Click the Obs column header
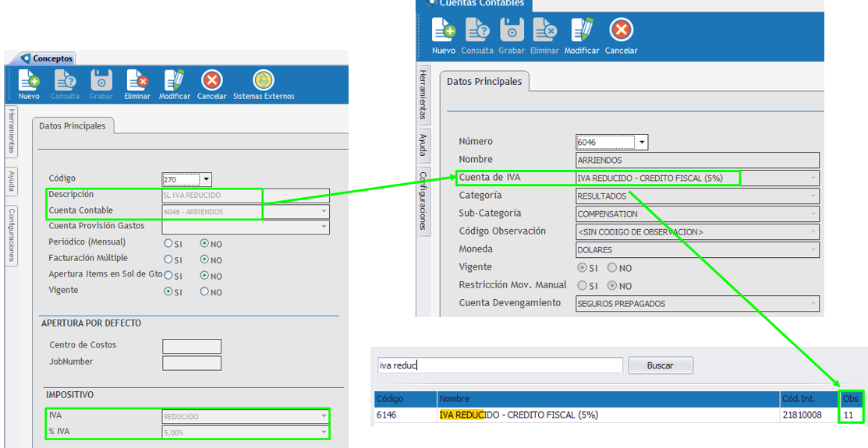This screenshot has height=448, width=868. click(851, 399)
